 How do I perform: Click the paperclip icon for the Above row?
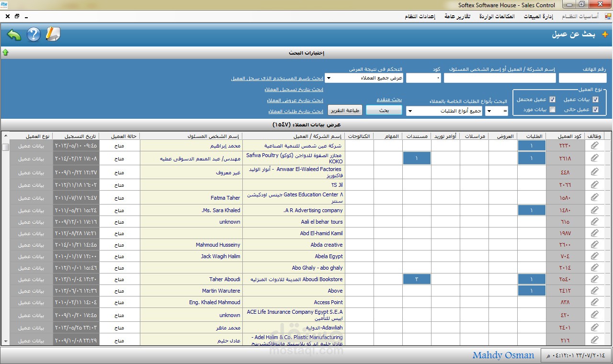594,290
